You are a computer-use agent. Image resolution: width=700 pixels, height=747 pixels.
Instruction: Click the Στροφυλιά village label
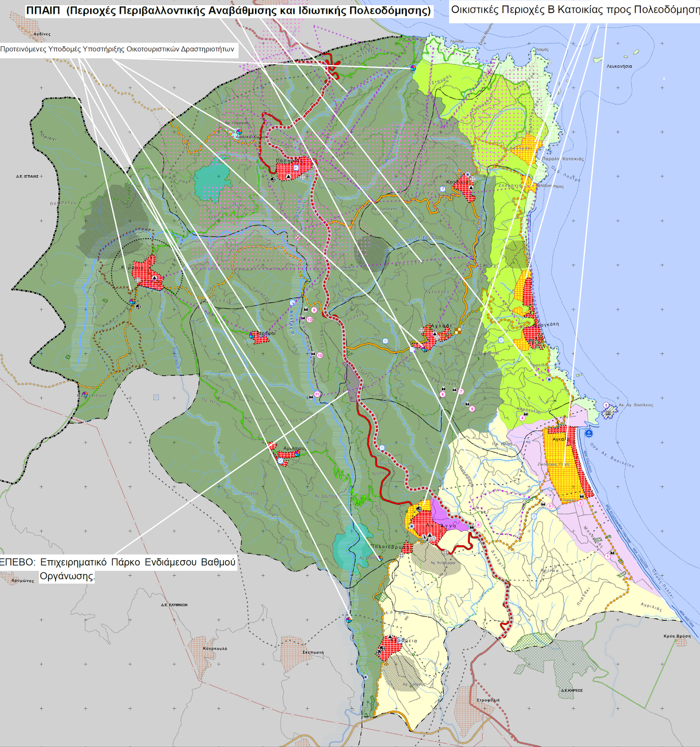tap(488, 700)
